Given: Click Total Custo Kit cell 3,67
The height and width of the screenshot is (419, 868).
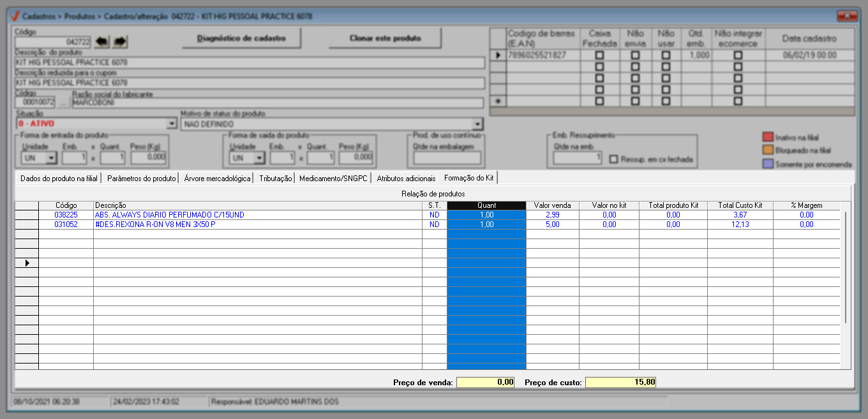Looking at the screenshot, I should 740,216.
